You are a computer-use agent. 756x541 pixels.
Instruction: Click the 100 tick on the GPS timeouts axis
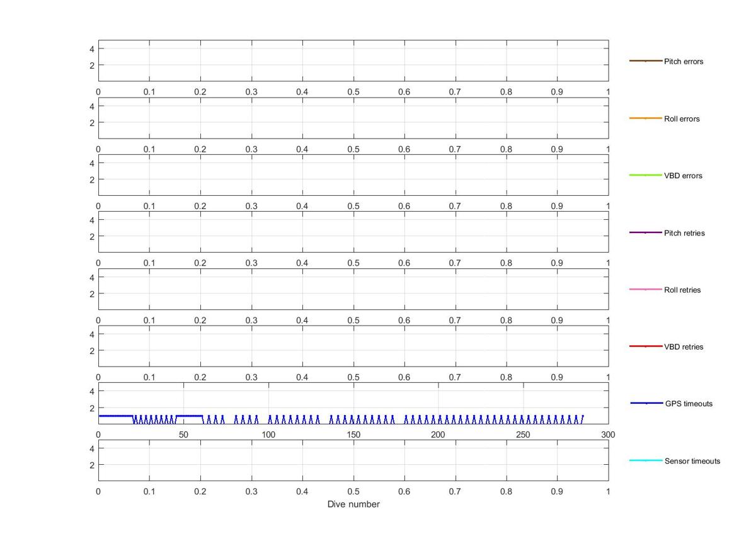tap(268, 435)
